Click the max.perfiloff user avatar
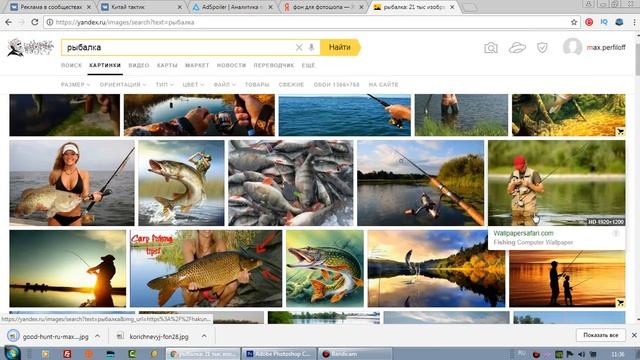 tap(572, 47)
